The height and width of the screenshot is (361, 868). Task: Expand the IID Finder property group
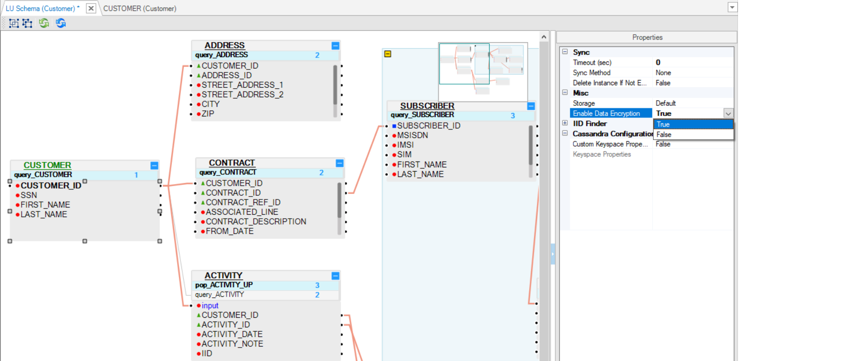click(x=565, y=123)
